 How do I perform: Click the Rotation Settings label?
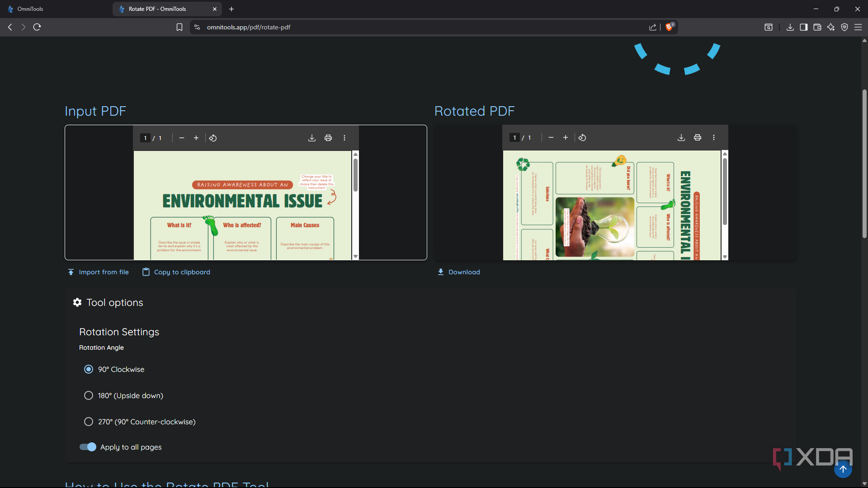pos(119,332)
